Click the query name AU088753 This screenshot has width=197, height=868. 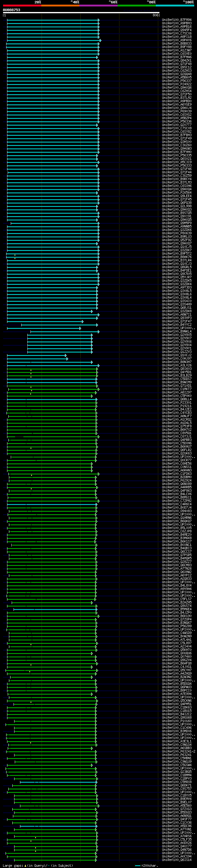(x=11, y=10)
